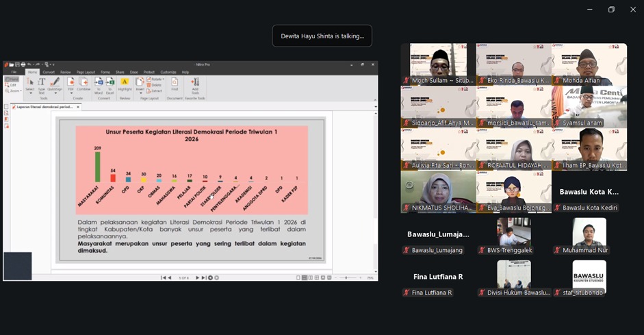Image resolution: width=644 pixels, height=335 pixels.
Task: Switch to the Convert ribbon tab
Action: tap(49, 72)
